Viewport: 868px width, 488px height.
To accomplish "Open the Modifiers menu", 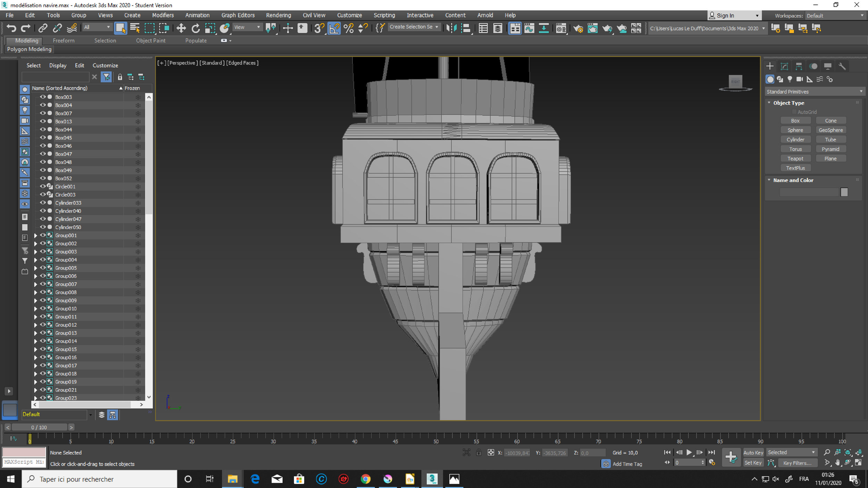I will pos(162,15).
